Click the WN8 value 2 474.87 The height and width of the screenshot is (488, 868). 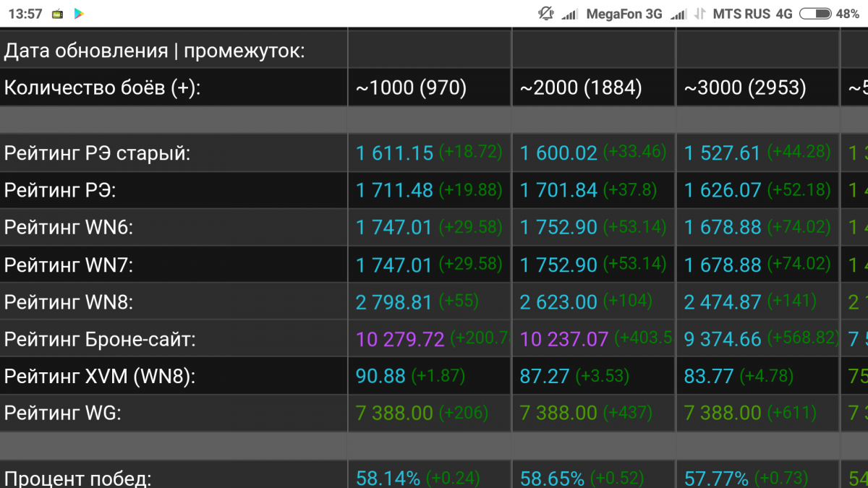coord(723,302)
